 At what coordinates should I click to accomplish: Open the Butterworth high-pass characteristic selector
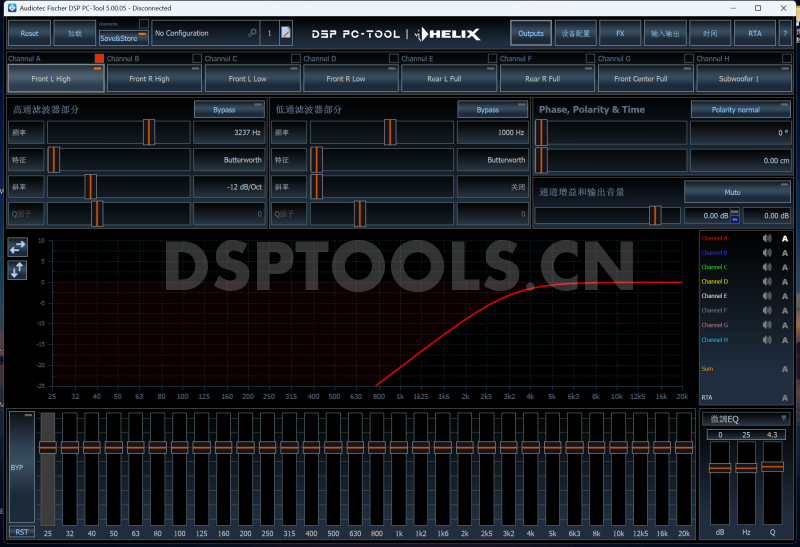[x=229, y=160]
